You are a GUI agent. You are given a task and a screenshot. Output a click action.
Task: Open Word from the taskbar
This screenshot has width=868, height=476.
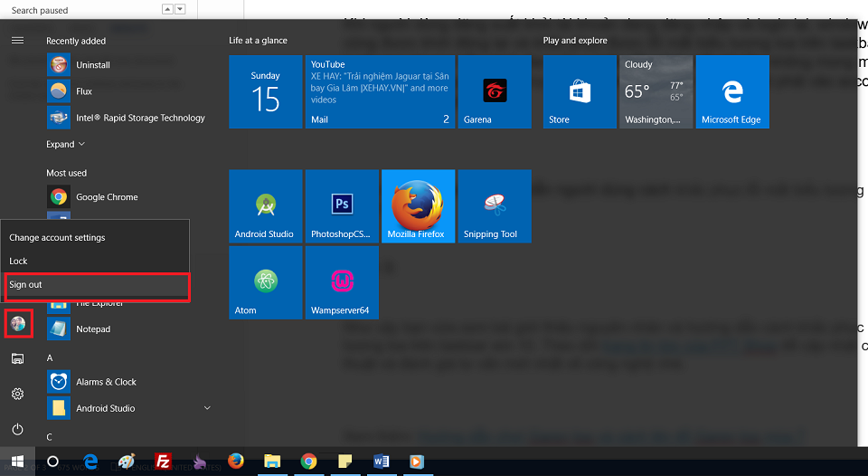click(382, 462)
